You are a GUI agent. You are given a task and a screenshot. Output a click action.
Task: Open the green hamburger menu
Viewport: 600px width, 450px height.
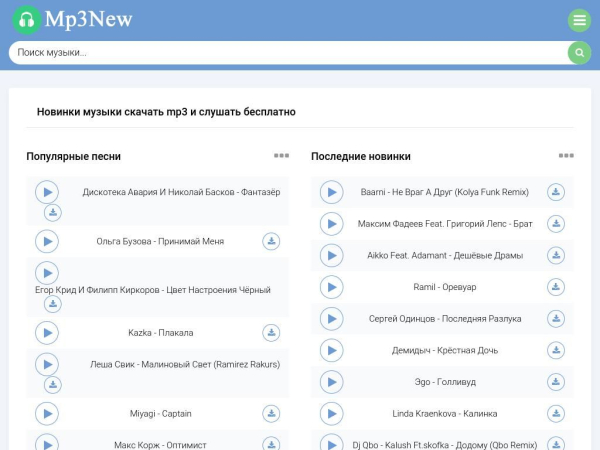click(x=579, y=20)
